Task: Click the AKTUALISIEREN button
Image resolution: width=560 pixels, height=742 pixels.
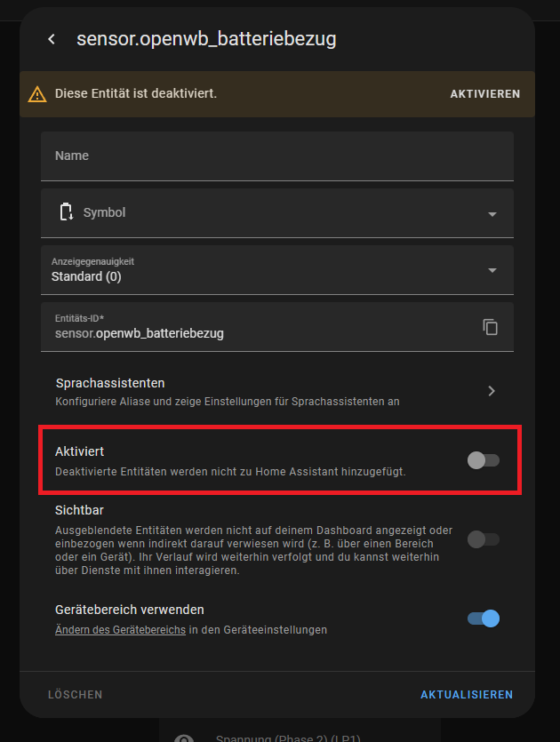Action: click(x=467, y=695)
